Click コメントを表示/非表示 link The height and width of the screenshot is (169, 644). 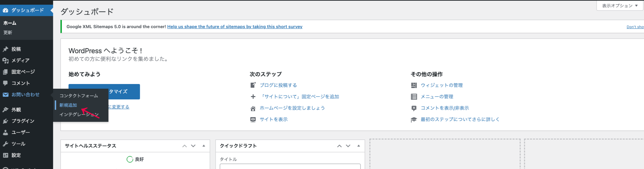(445, 108)
